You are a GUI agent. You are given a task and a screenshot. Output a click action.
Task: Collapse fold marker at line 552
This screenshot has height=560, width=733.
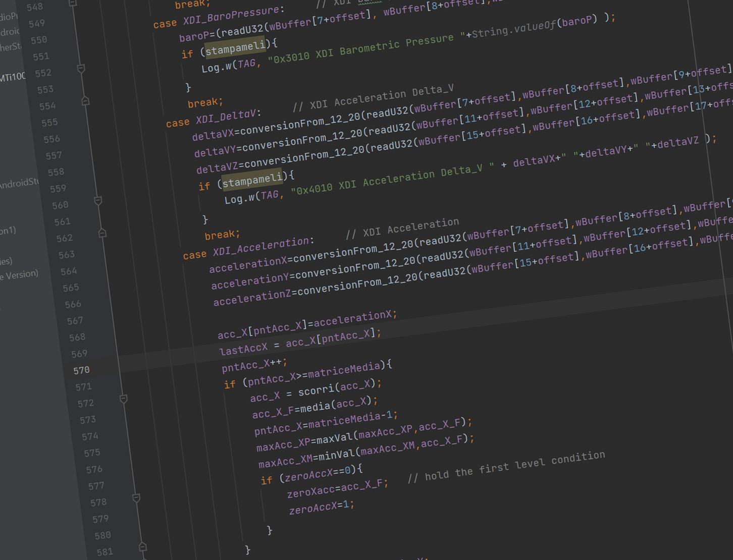(x=81, y=68)
